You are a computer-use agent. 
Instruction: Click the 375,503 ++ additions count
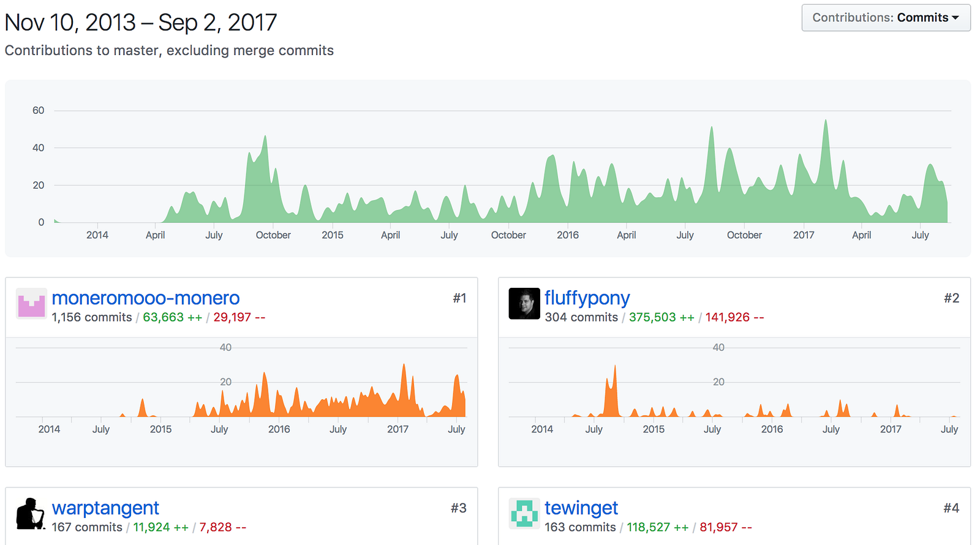click(662, 317)
